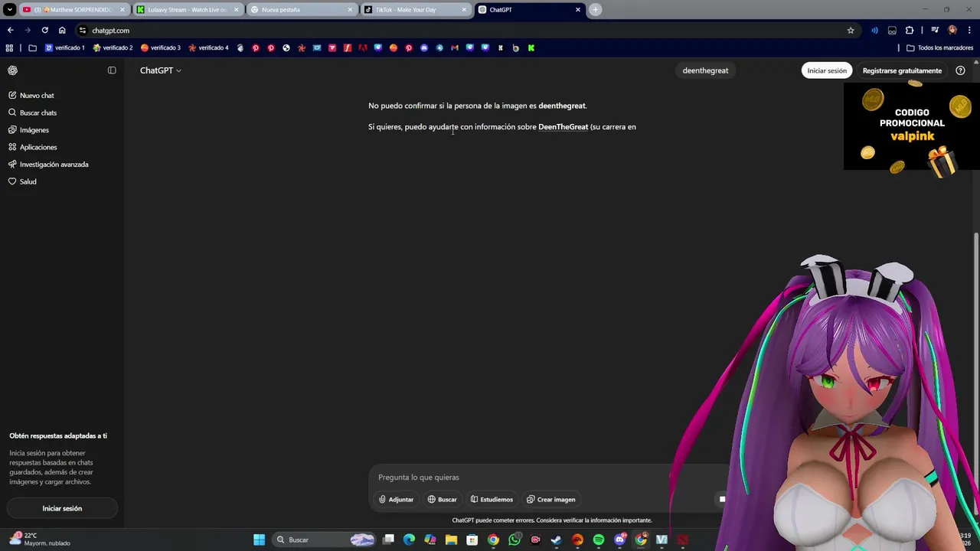Collapse the sidebar with the panel toggle icon
The width and height of the screenshot is (980, 551).
click(x=112, y=70)
